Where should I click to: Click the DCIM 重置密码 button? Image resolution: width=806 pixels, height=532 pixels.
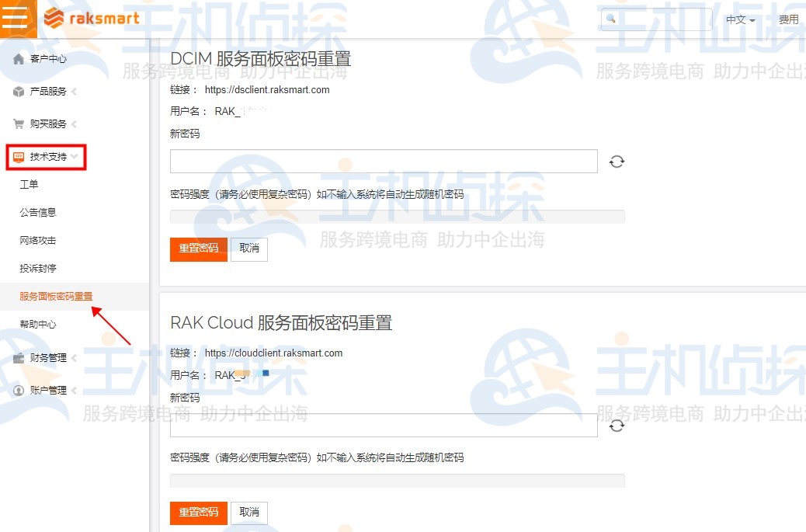coord(198,249)
